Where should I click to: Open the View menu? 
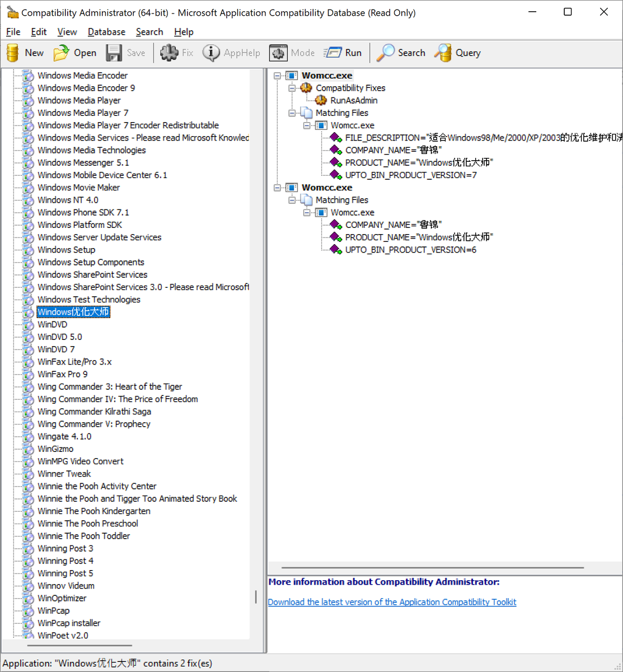[x=67, y=32]
